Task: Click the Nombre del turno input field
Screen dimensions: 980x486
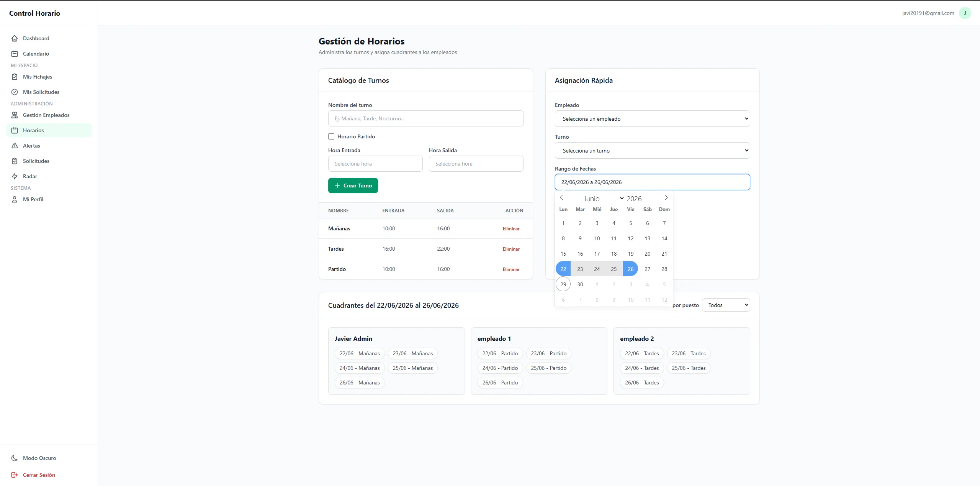Action: point(425,118)
